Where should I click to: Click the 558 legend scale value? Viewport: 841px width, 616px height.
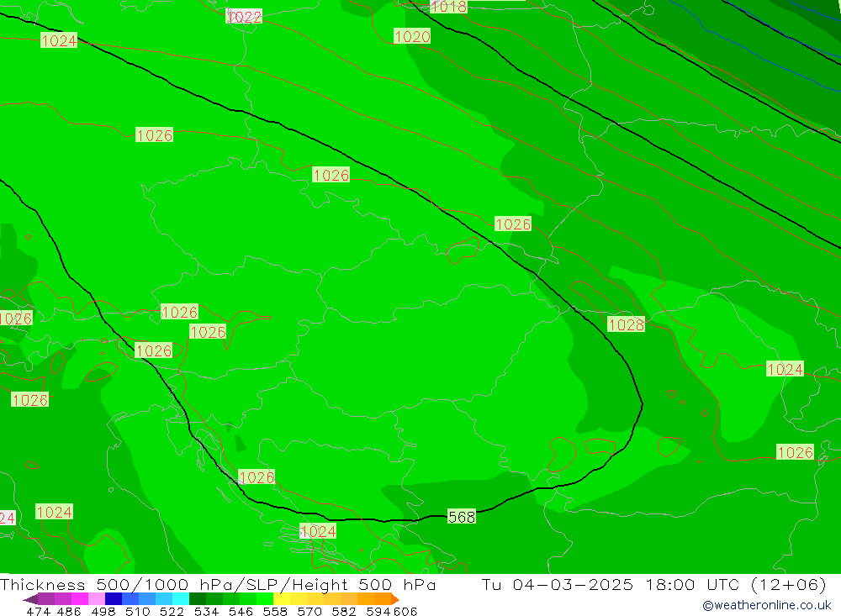pyautogui.click(x=275, y=611)
